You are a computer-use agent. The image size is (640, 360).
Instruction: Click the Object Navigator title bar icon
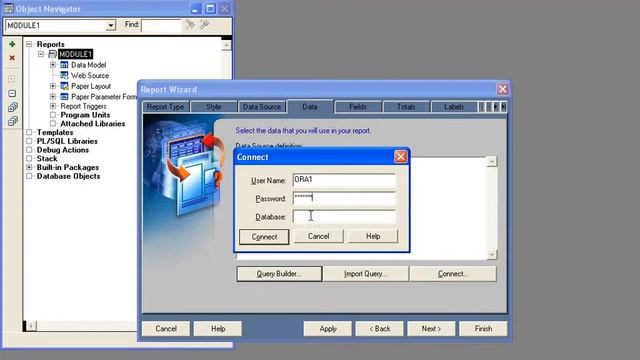pyautogui.click(x=8, y=9)
